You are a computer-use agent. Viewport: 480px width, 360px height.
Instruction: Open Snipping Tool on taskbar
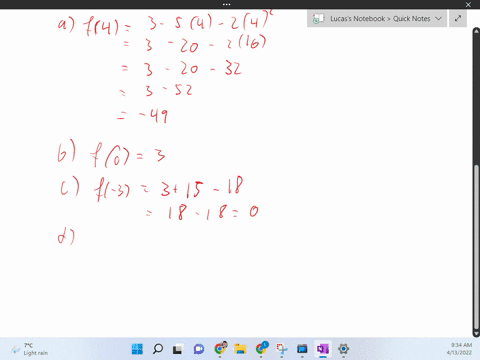tap(281, 349)
